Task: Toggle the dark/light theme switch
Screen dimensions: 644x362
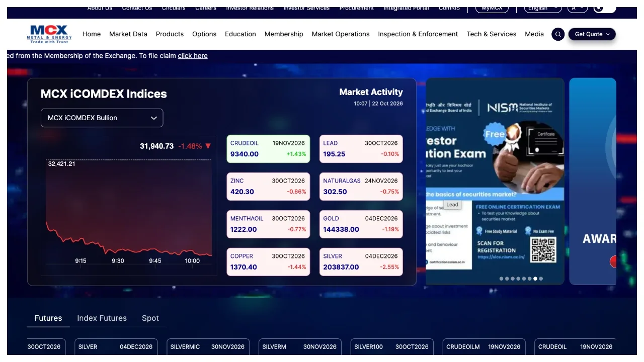Action: tap(605, 9)
